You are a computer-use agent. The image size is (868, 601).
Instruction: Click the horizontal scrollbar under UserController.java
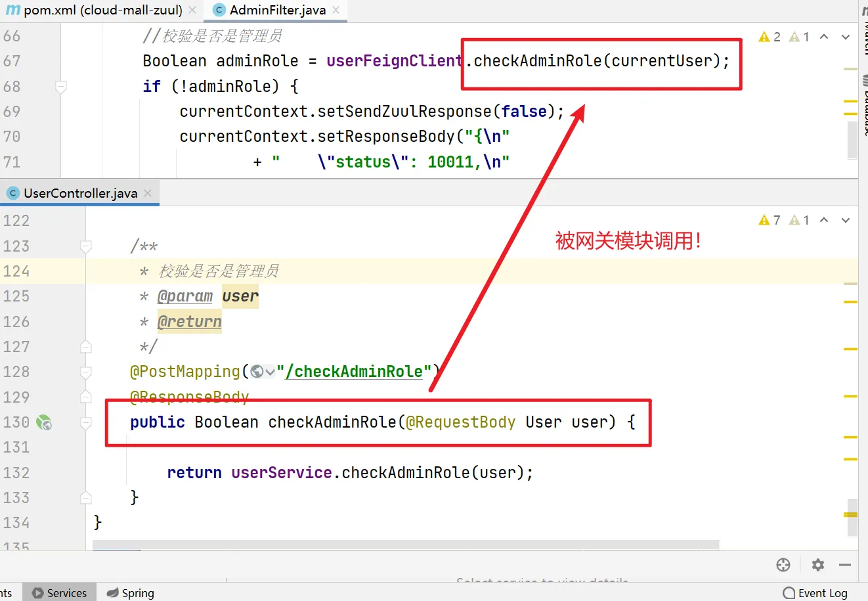coord(406,545)
